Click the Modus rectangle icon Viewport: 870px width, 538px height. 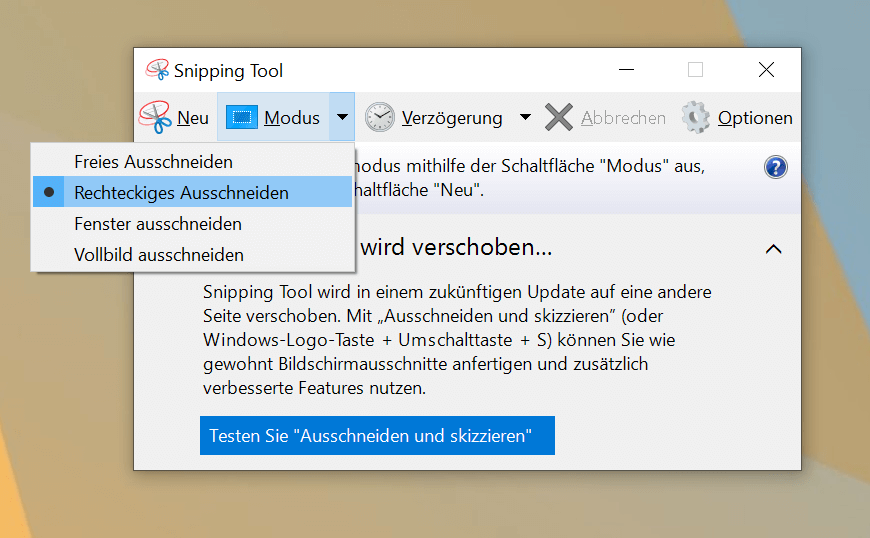[242, 117]
